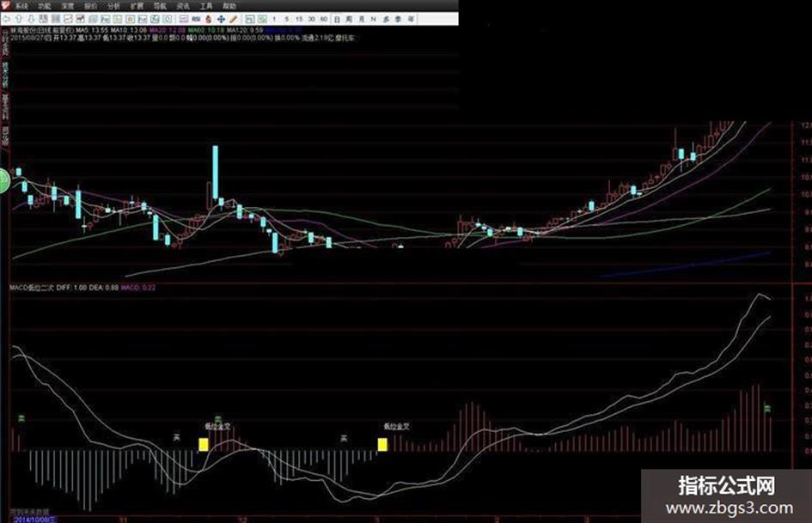The image size is (812, 523).
Task: Click the 2014/10/08 date label
Action: (x=34, y=519)
